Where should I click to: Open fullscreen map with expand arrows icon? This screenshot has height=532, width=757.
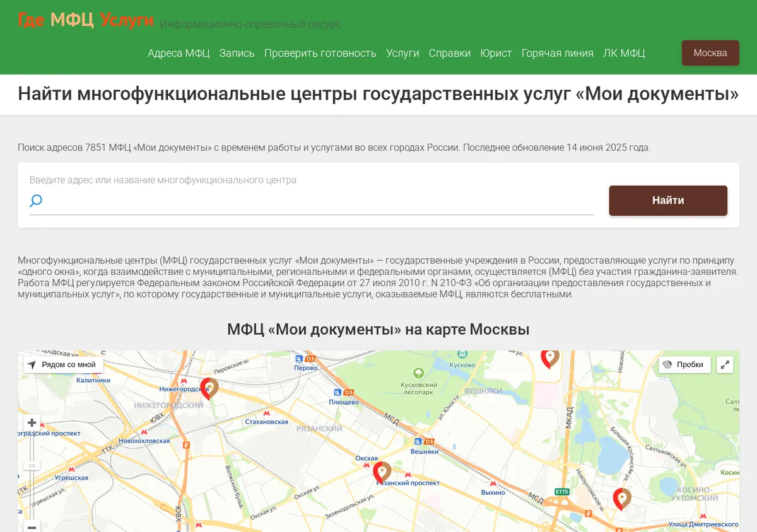pyautogui.click(x=725, y=365)
